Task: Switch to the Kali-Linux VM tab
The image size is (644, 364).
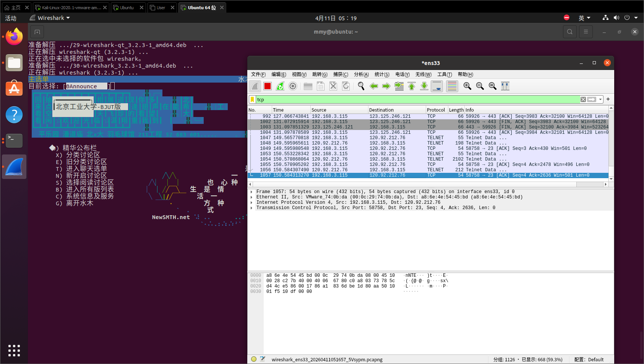Action: 71,8
